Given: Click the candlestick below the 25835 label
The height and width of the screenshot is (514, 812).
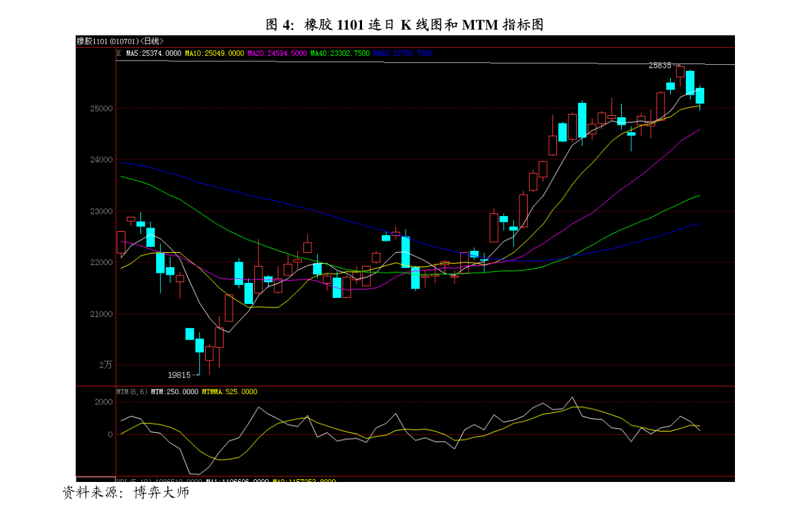Looking at the screenshot, I should tap(680, 72).
